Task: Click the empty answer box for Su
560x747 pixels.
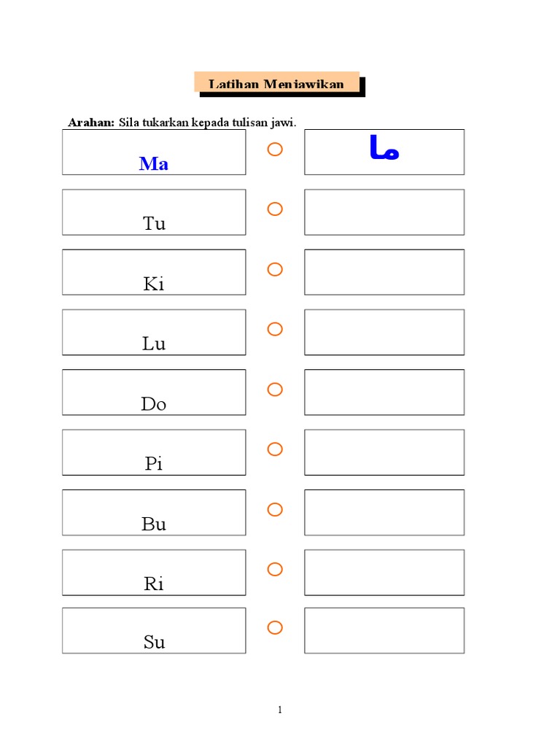Action: click(x=384, y=630)
